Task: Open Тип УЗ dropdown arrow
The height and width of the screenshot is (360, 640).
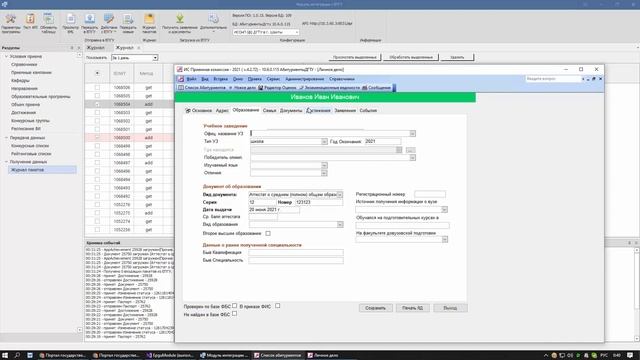Action: pyautogui.click(x=324, y=141)
